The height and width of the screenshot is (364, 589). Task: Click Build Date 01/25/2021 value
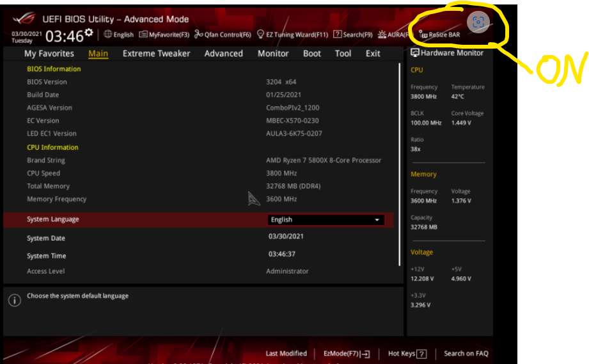(283, 95)
